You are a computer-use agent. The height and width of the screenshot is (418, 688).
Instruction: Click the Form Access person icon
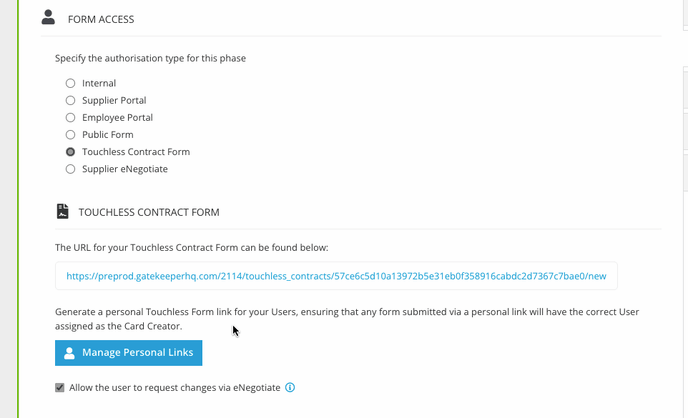[48, 17]
